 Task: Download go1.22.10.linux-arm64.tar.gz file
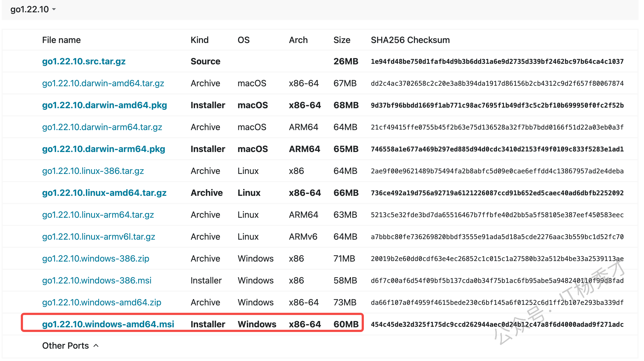pyautogui.click(x=98, y=215)
